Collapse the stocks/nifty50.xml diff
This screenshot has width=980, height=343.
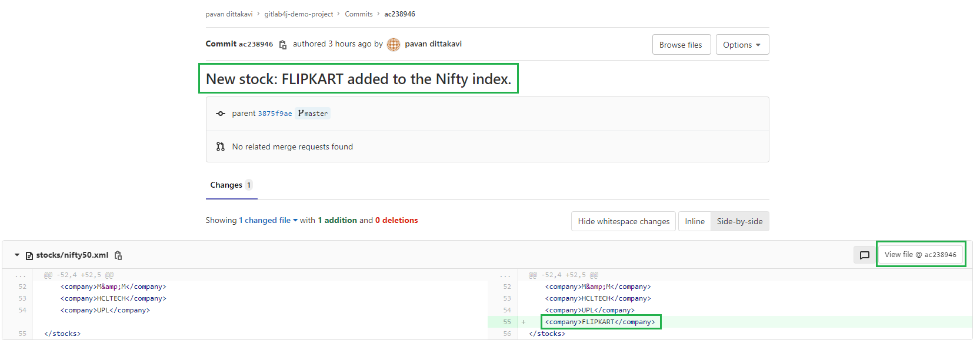point(17,255)
